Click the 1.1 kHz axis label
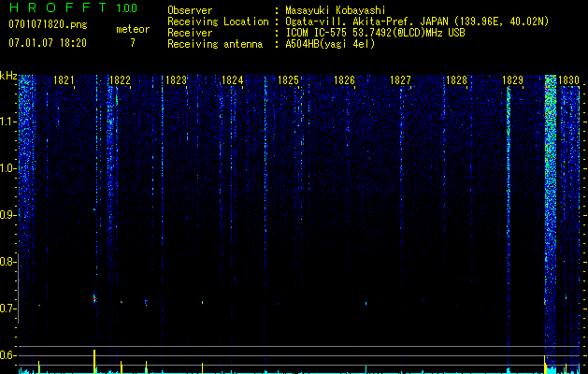The width and height of the screenshot is (588, 374). click(7, 122)
